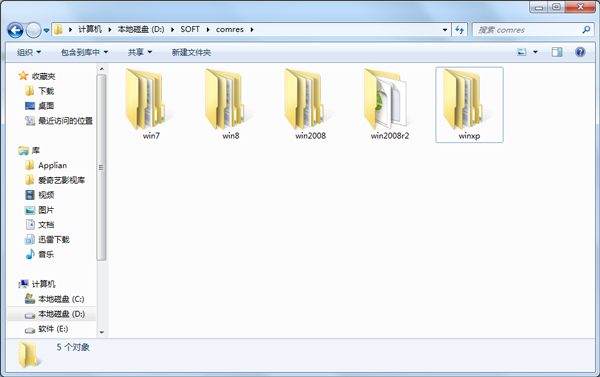600x377 pixels.
Task: Click SOFT in the address breadcrumb
Action: tap(190, 29)
